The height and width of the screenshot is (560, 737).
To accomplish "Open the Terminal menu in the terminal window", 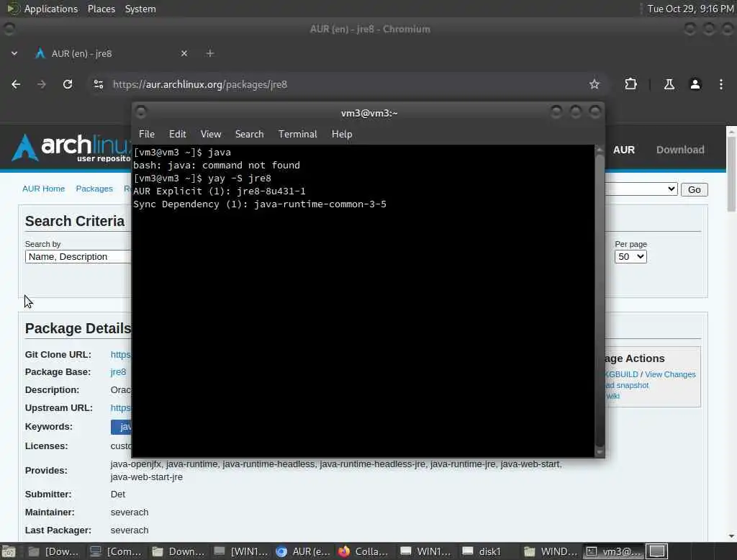I will pyautogui.click(x=297, y=134).
